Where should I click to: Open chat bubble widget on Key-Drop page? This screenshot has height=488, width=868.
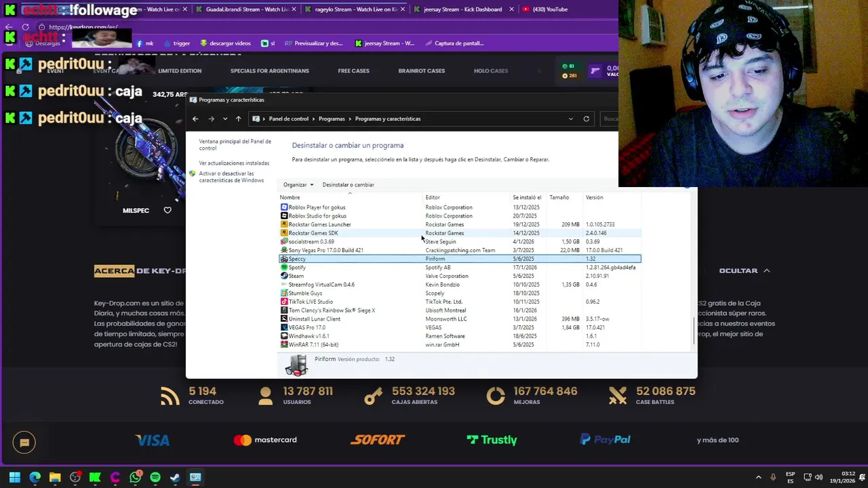click(x=24, y=443)
